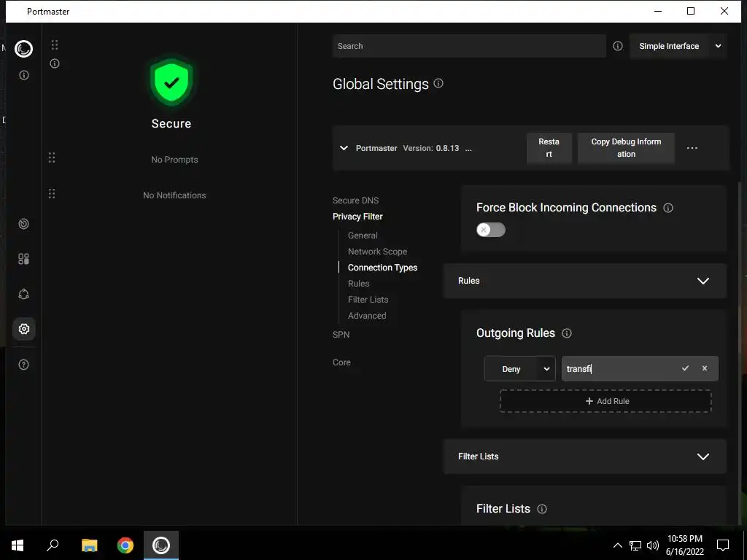Open the SPN icon in the sidebar
The image size is (747, 560).
(23, 294)
